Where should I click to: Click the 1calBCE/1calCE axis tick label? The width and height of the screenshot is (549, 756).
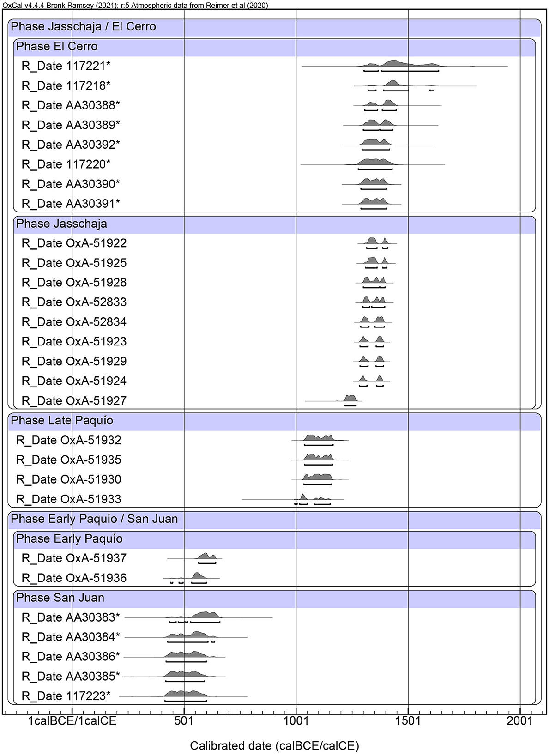72,721
